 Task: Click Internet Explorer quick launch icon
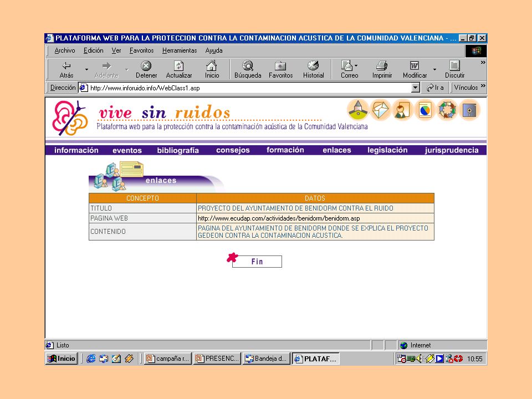tap(91, 359)
